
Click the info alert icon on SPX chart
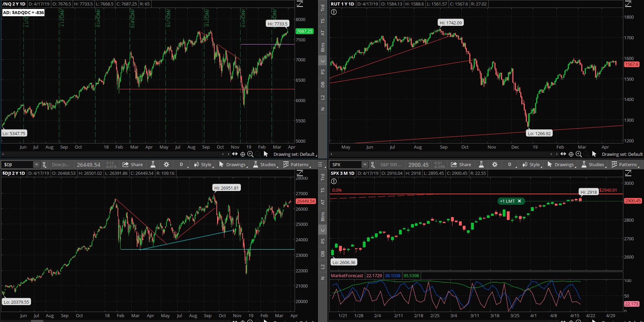(x=334, y=181)
